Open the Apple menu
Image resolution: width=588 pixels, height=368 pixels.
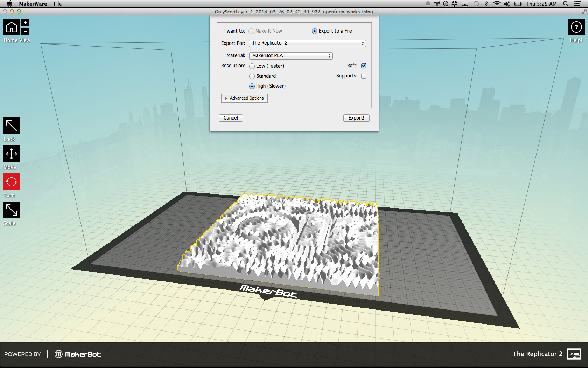9,4
